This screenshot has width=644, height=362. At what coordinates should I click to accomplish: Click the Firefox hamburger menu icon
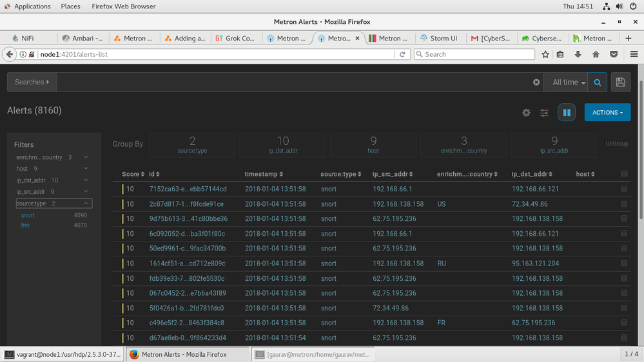(x=634, y=55)
